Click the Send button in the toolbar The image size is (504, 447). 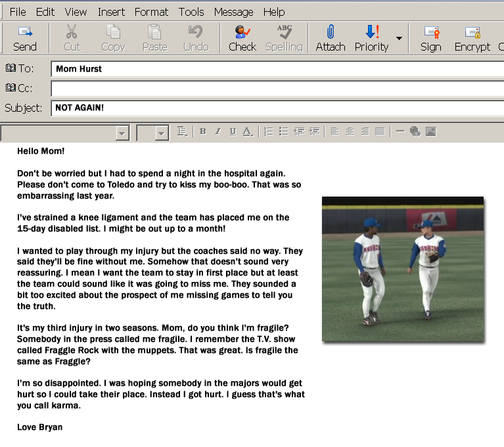[x=25, y=39]
